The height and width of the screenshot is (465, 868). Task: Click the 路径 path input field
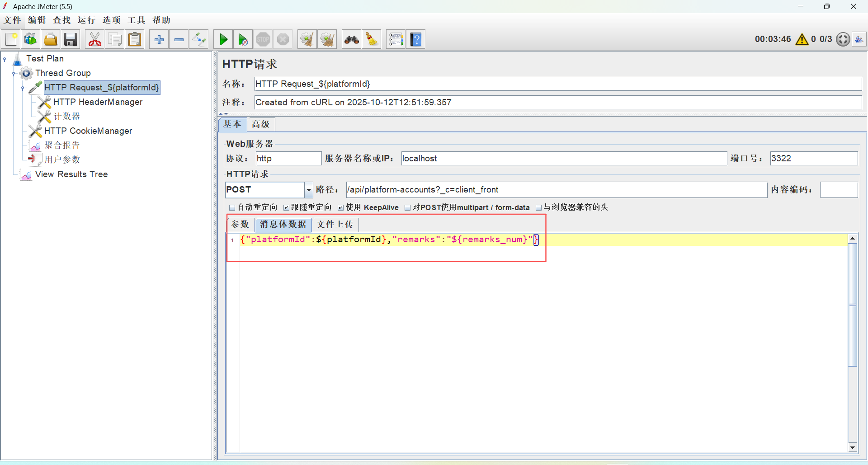[x=557, y=190]
